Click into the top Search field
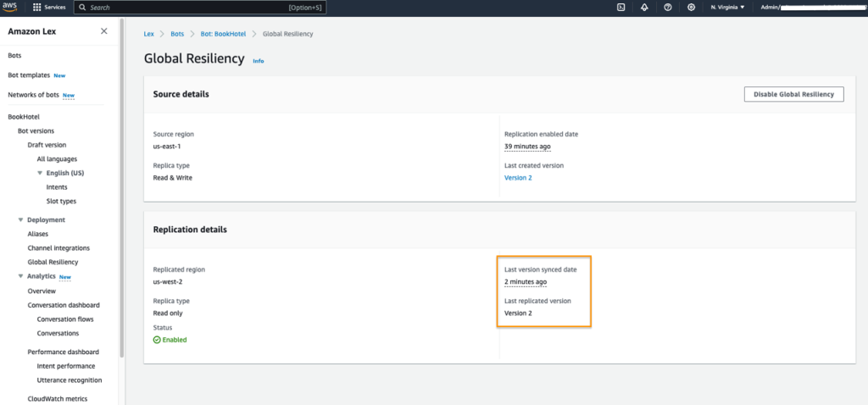 (200, 8)
